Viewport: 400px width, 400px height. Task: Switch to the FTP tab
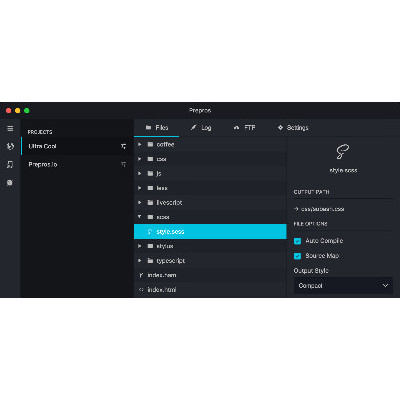(x=244, y=128)
